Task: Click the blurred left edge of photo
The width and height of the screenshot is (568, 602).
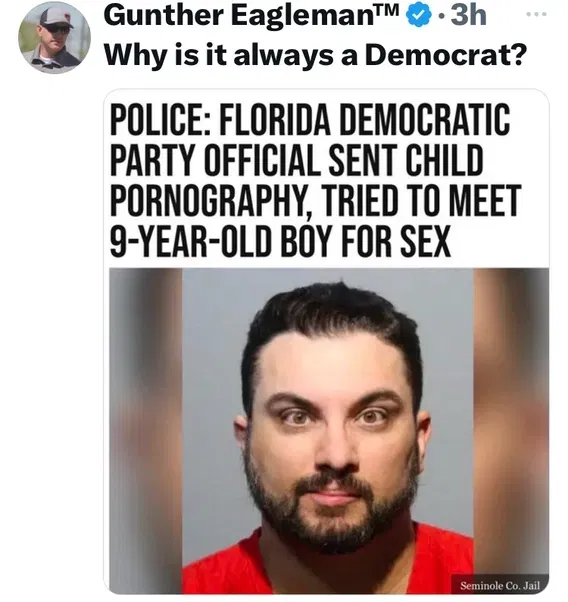Action: [x=146, y=431]
